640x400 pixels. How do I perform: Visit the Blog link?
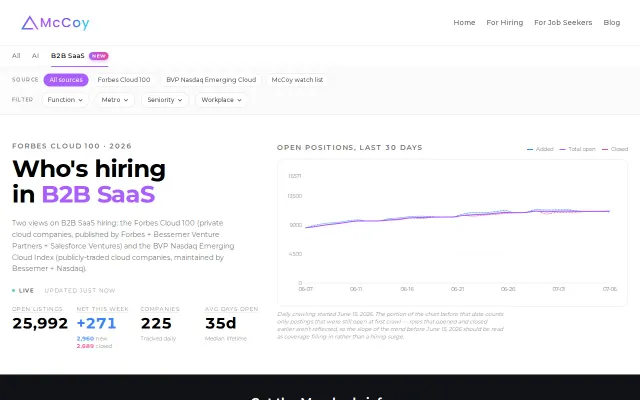(611, 22)
